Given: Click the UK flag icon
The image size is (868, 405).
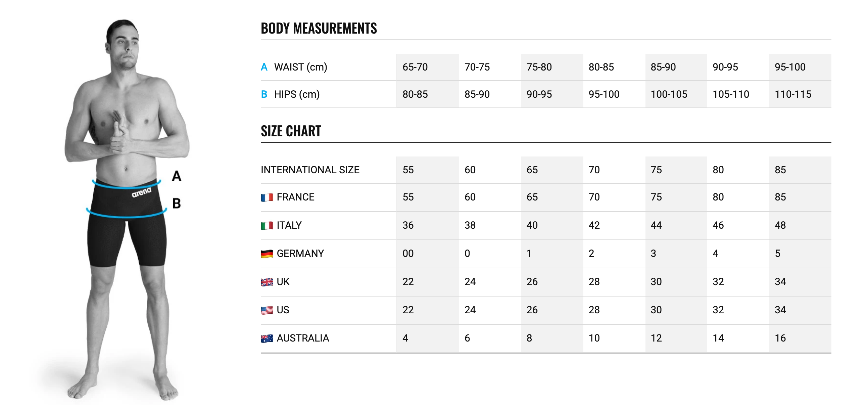Looking at the screenshot, I should tap(267, 282).
